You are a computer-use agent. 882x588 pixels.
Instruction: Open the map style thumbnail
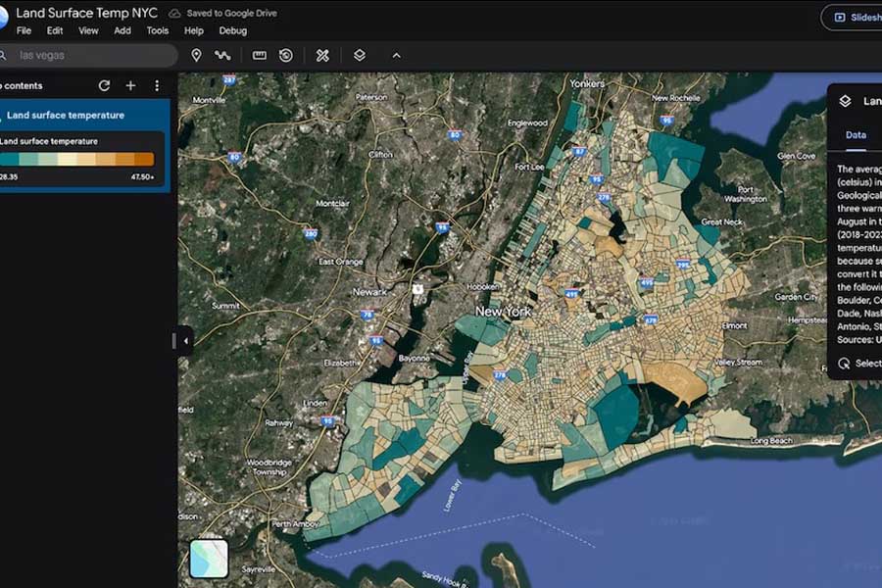[x=209, y=559]
